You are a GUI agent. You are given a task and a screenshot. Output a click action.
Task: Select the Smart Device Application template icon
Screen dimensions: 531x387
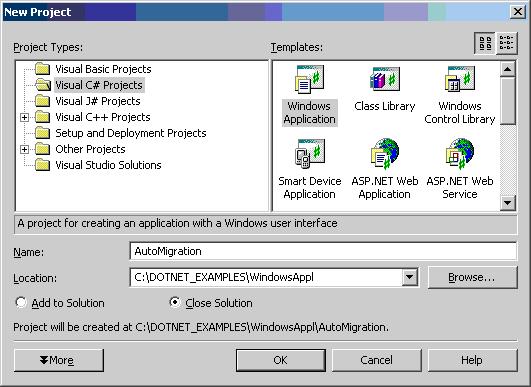pyautogui.click(x=310, y=153)
